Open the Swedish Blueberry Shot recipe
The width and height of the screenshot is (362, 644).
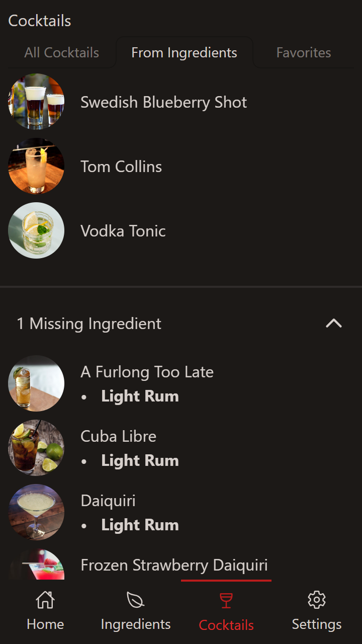pos(163,102)
